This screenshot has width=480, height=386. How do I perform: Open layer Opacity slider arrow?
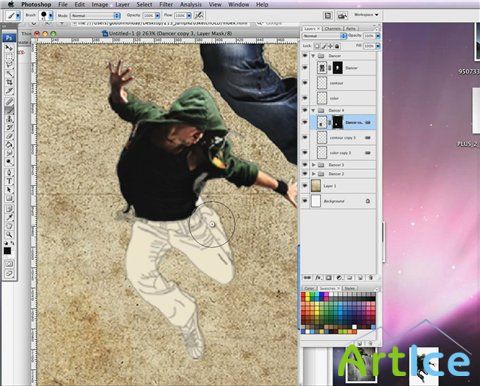378,36
